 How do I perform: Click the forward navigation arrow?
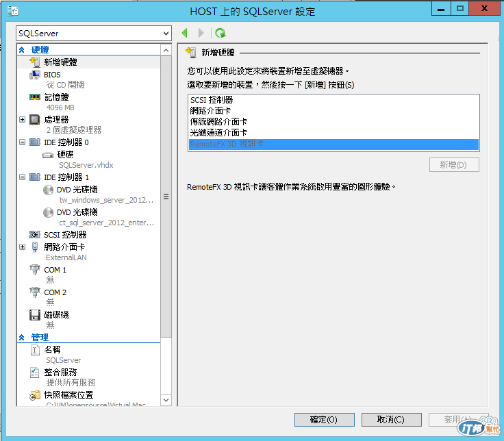point(201,33)
